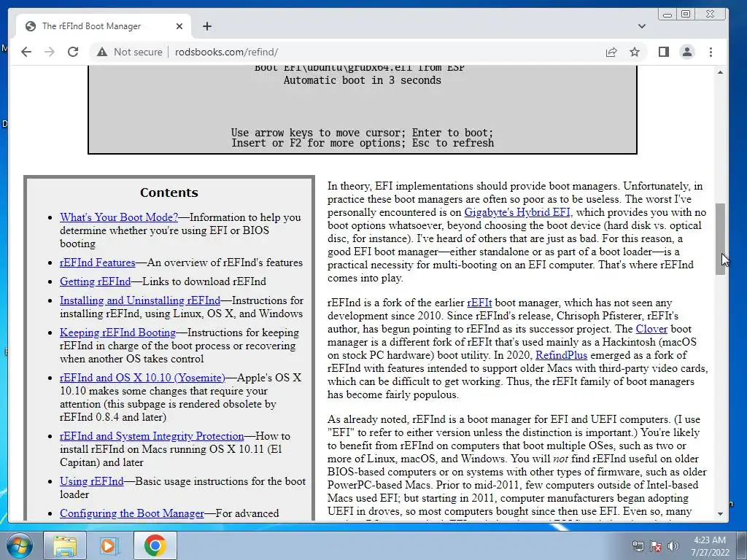This screenshot has width=747, height=560.
Task: Follow the Clover link
Action: point(651,329)
